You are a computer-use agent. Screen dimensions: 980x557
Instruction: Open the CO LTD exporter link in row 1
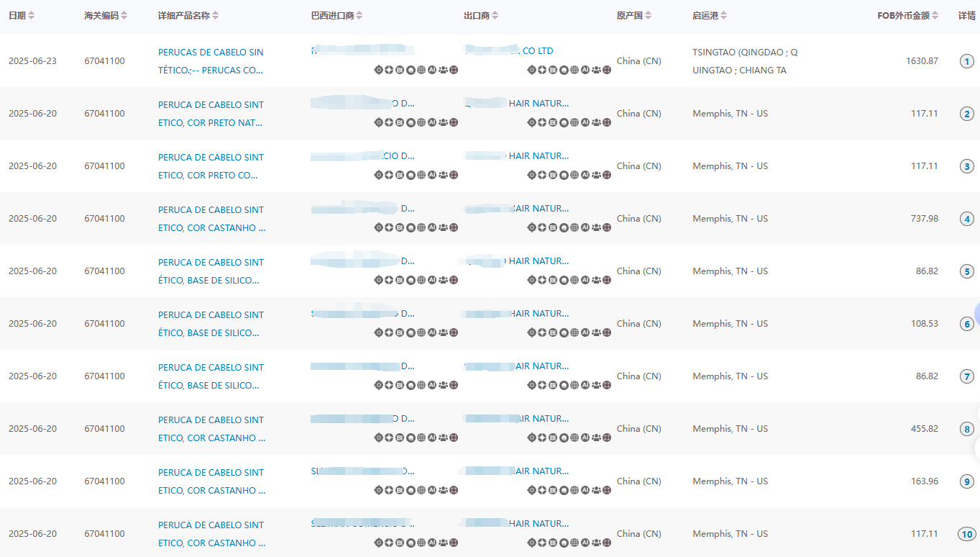click(537, 51)
